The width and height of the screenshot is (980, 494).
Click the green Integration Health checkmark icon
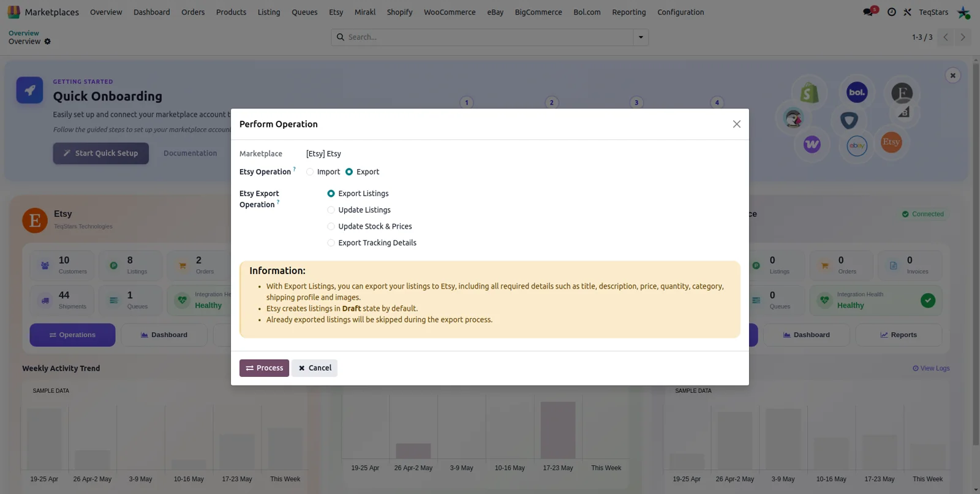[x=928, y=300]
